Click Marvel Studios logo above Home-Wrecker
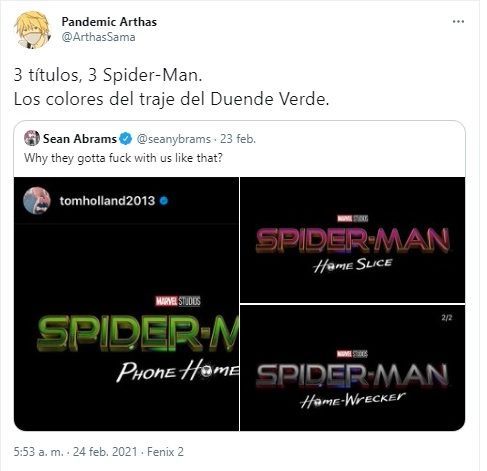 pos(352,354)
